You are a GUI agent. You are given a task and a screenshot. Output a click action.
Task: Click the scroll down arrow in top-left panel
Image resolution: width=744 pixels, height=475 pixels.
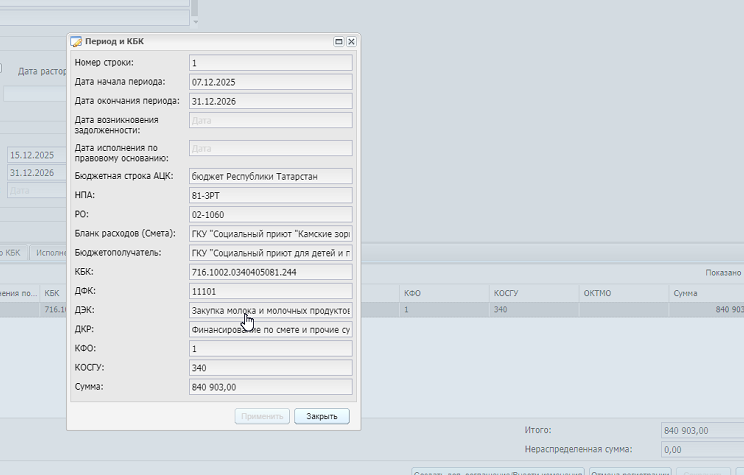(195, 22)
